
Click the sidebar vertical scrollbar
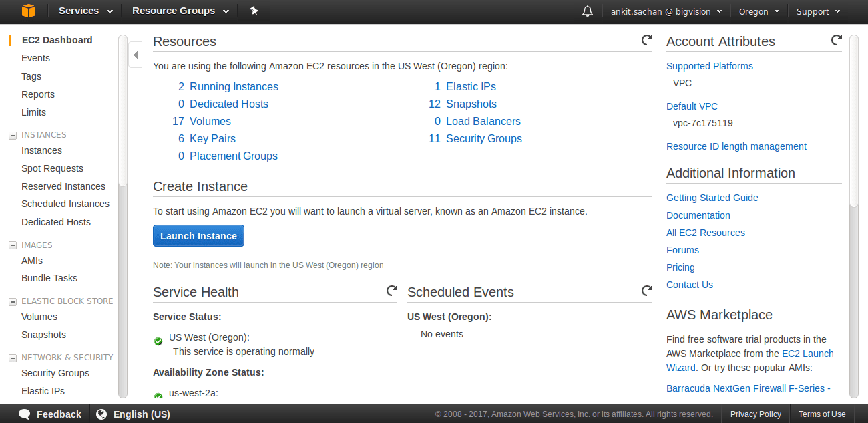tap(122, 111)
